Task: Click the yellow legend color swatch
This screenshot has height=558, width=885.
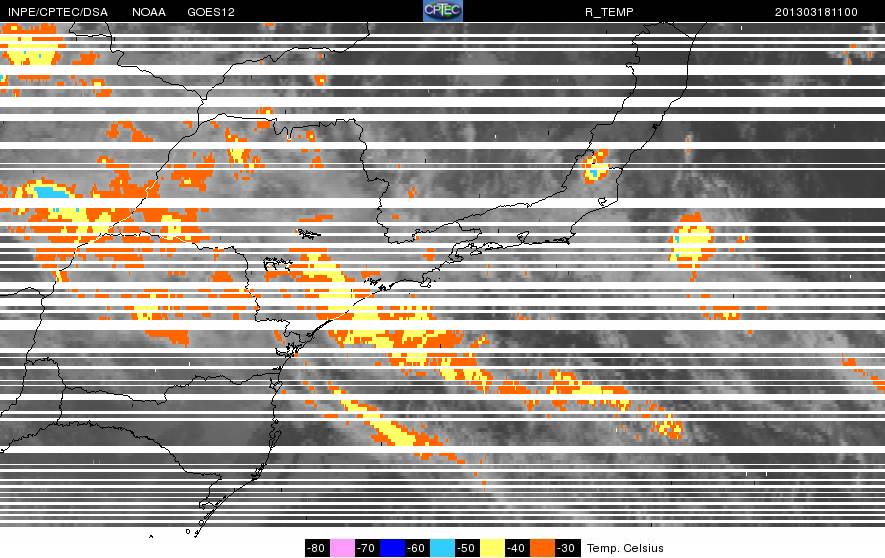Action: pos(492,548)
